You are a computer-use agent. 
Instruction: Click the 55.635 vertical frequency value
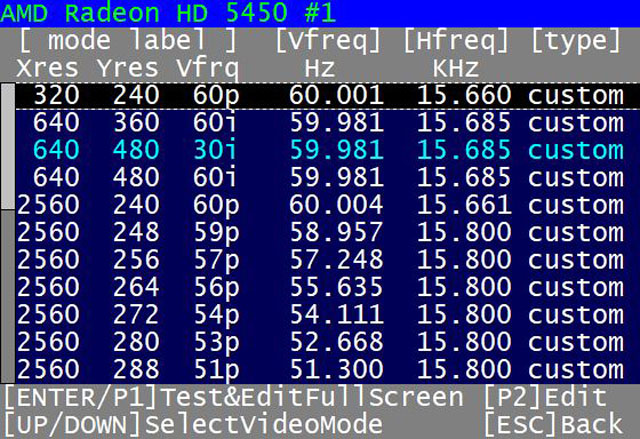coord(336,287)
